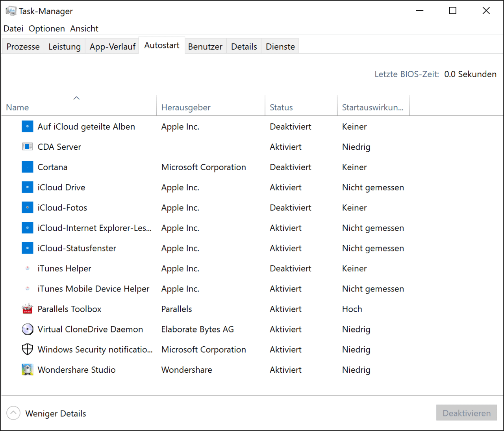Image resolution: width=504 pixels, height=431 pixels.
Task: Open the Ansicht menu
Action: (84, 28)
